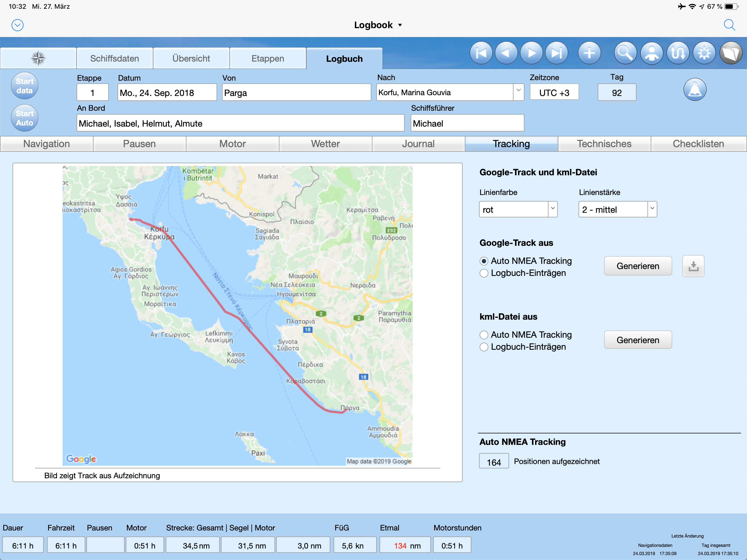
Task: Click Generieren for kml-Datei
Action: pyautogui.click(x=638, y=340)
